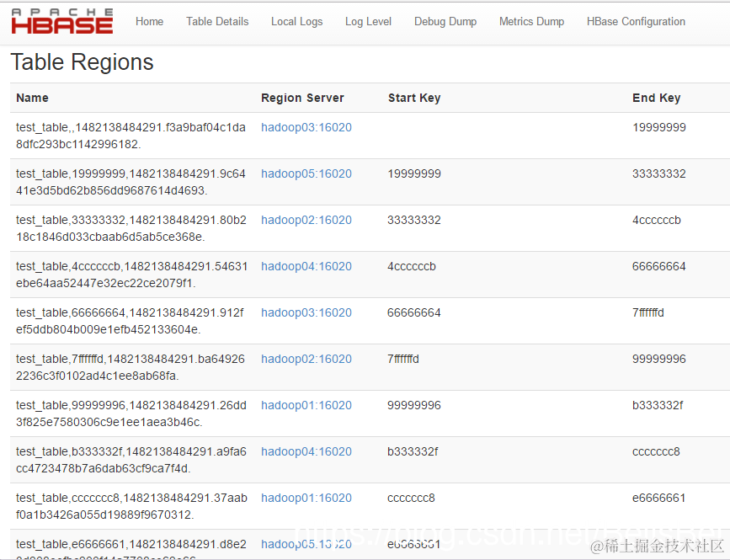
Task: Open hadoop03:16020 link in first row
Action: coord(306,127)
